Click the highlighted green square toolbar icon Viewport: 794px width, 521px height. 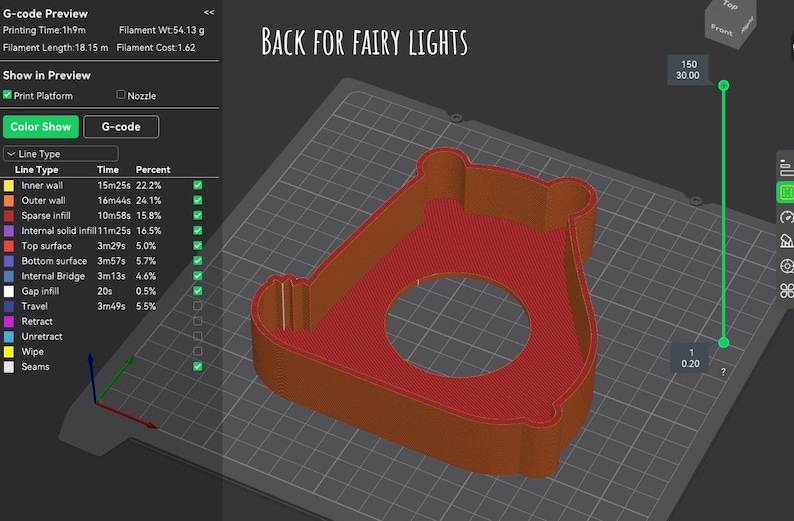pos(786,192)
